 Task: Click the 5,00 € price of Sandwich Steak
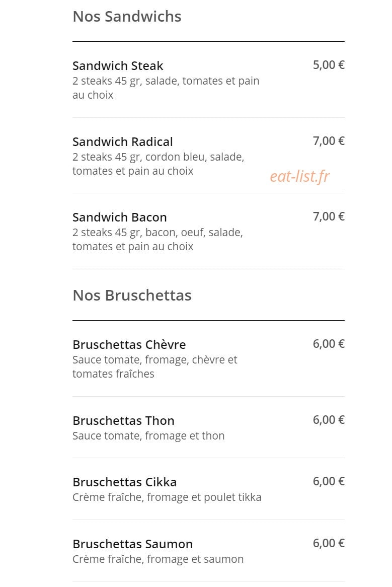coord(329,65)
